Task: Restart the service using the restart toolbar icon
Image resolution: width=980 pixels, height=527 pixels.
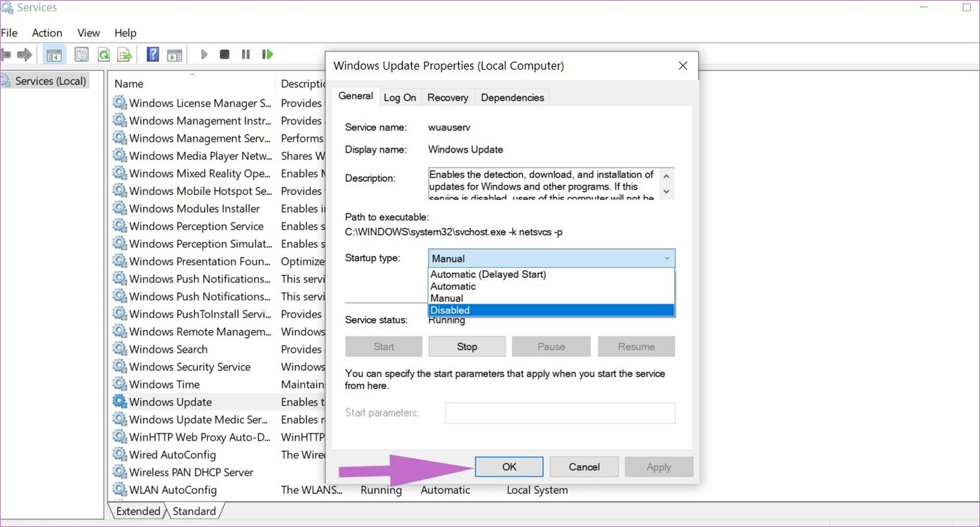Action: (x=268, y=54)
